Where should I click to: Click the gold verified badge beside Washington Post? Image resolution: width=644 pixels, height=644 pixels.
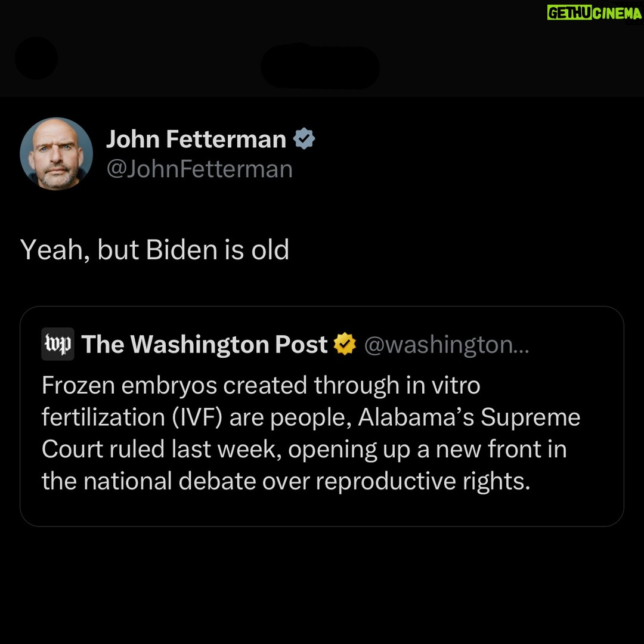click(x=345, y=343)
